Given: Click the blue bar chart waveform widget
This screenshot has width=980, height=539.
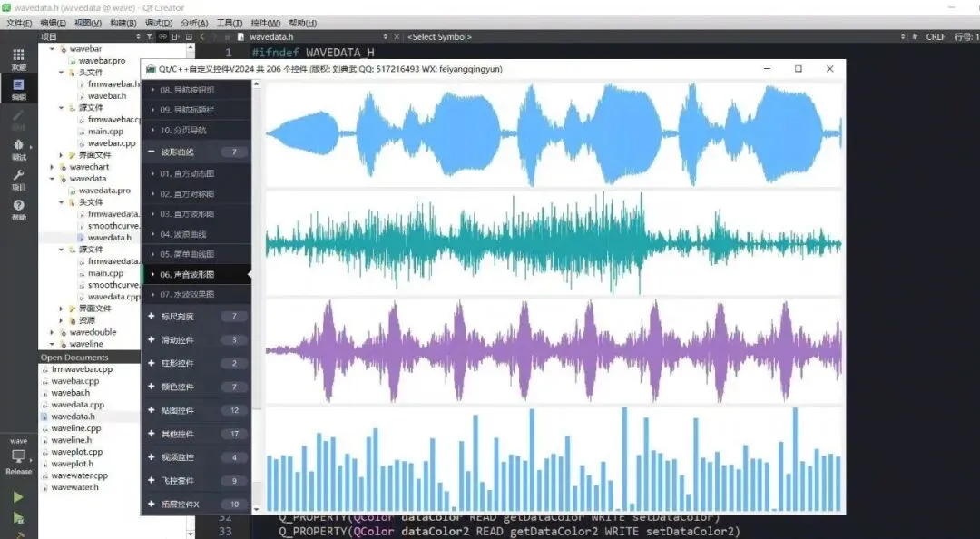Looking at the screenshot, I should pyautogui.click(x=554, y=459).
